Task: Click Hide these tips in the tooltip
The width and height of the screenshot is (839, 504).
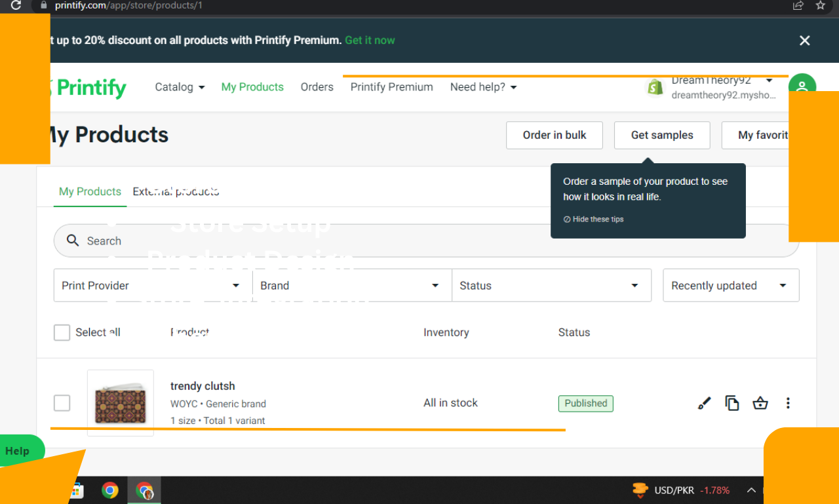Action: pyautogui.click(x=593, y=219)
